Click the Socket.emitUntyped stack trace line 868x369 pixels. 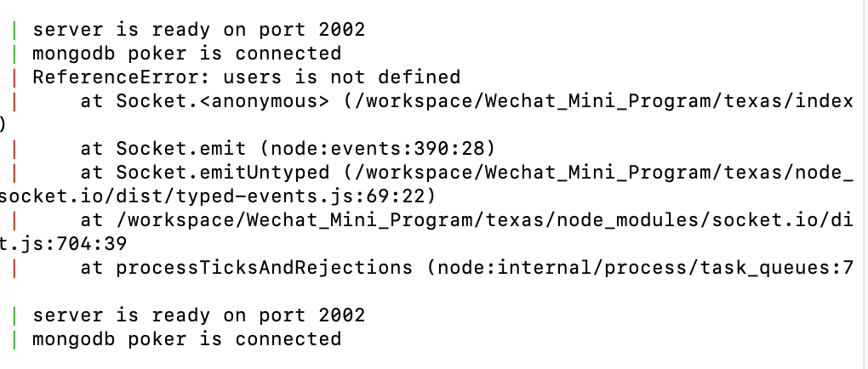466,173
